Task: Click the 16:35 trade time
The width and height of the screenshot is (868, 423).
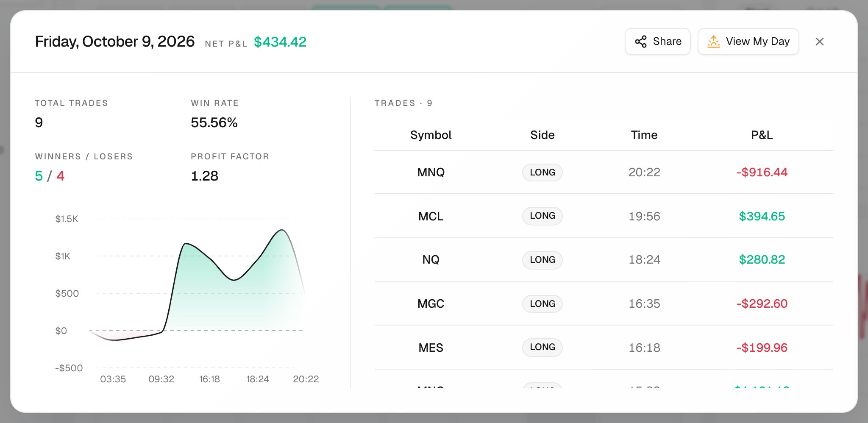Action: (x=644, y=303)
